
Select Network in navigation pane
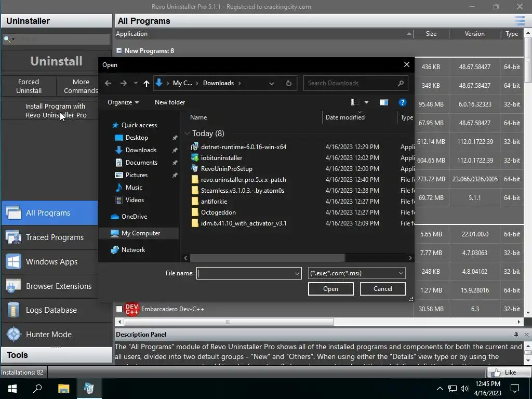point(133,250)
